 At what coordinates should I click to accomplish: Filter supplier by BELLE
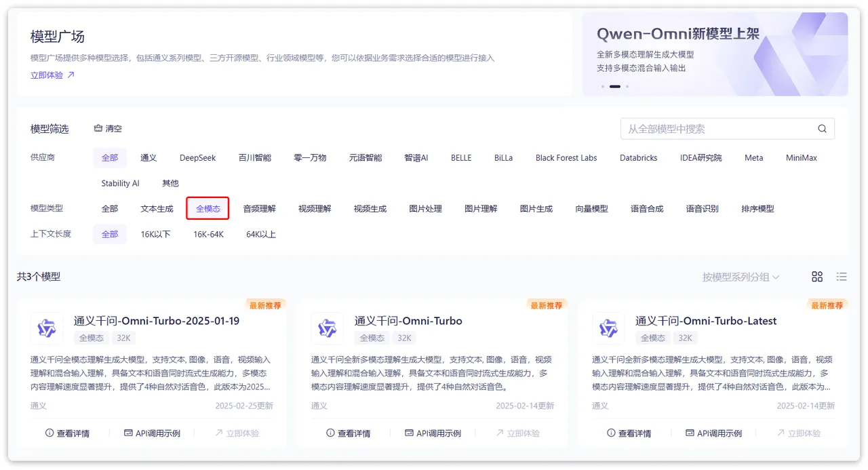[461, 157]
